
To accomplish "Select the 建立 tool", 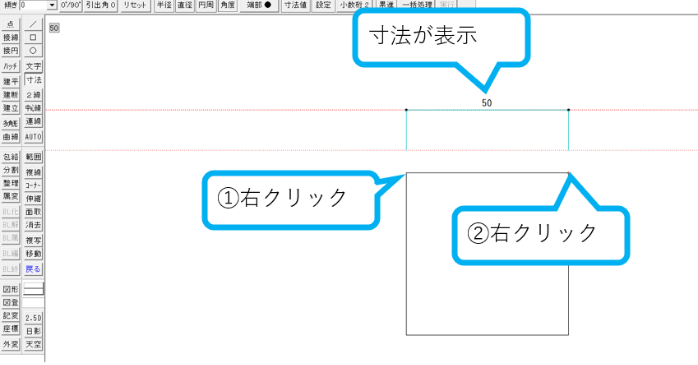I will click(x=11, y=108).
